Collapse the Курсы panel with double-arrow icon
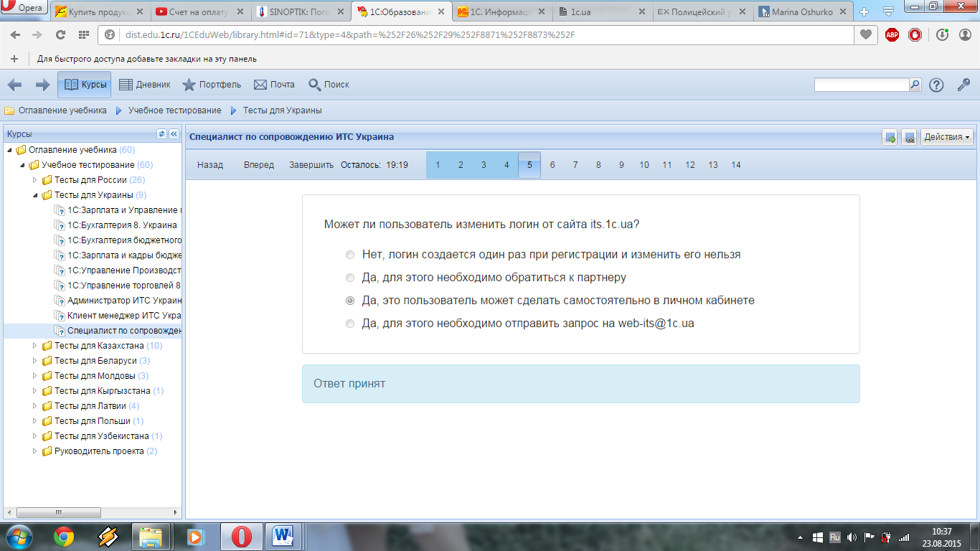The width and height of the screenshot is (980, 551). pos(174,133)
